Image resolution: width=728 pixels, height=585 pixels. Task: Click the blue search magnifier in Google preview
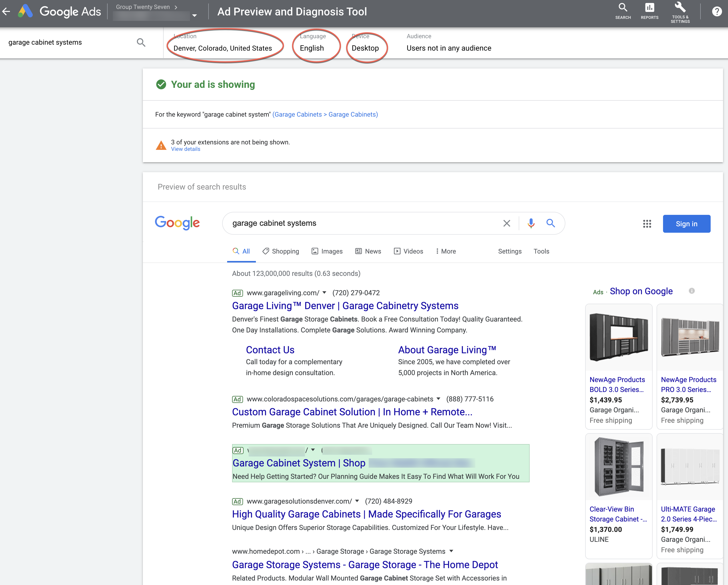point(550,223)
